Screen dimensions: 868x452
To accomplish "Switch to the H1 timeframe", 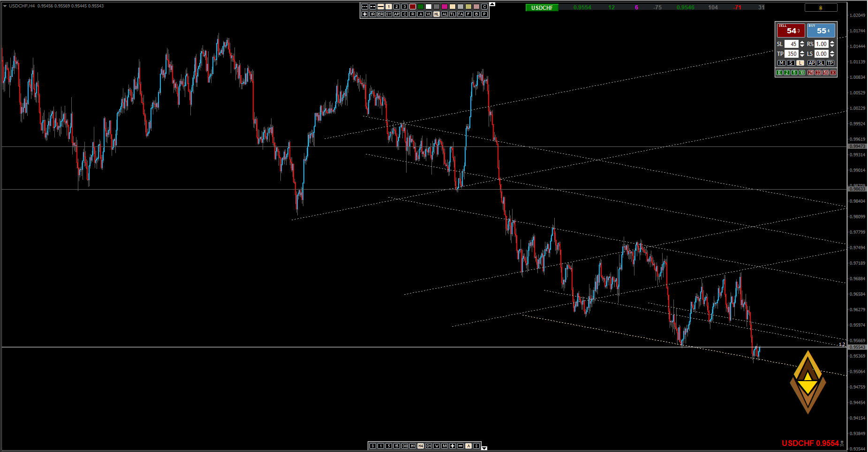I will pos(413,446).
